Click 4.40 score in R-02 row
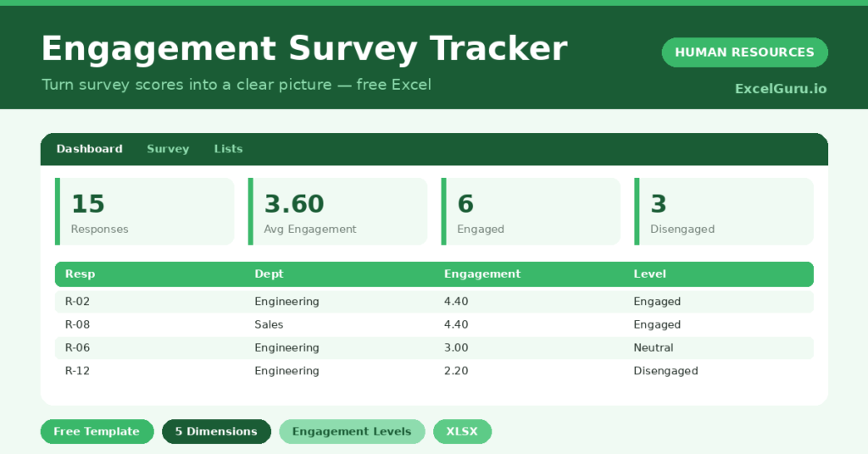The image size is (868, 454). pyautogui.click(x=456, y=302)
